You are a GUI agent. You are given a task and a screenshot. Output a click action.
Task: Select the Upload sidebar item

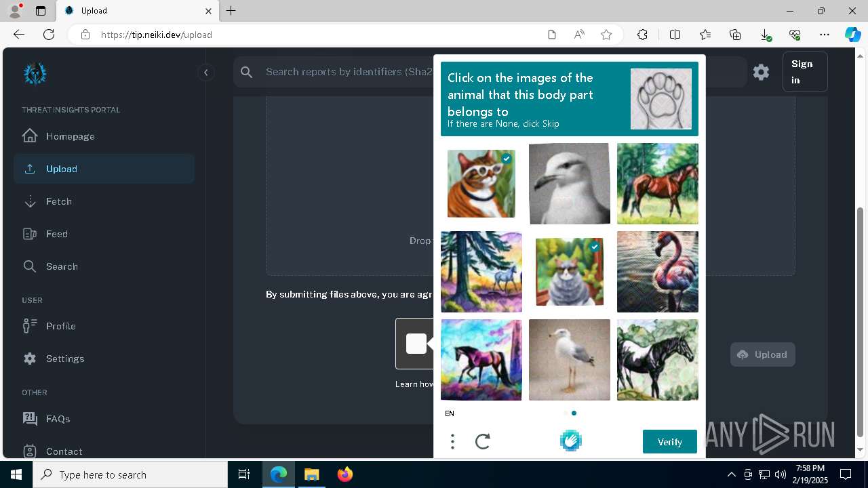(104, 169)
